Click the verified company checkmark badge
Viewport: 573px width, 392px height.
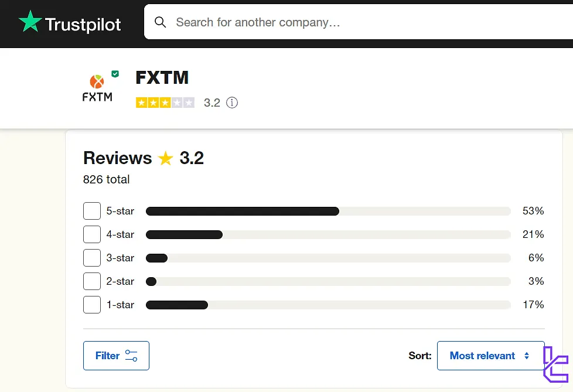pos(115,74)
